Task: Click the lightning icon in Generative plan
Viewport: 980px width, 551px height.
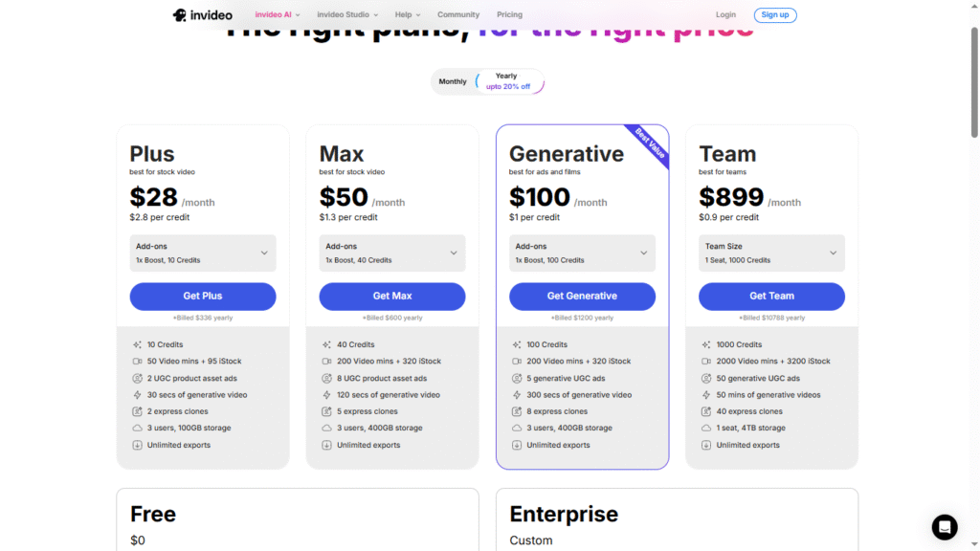Action: (x=517, y=395)
